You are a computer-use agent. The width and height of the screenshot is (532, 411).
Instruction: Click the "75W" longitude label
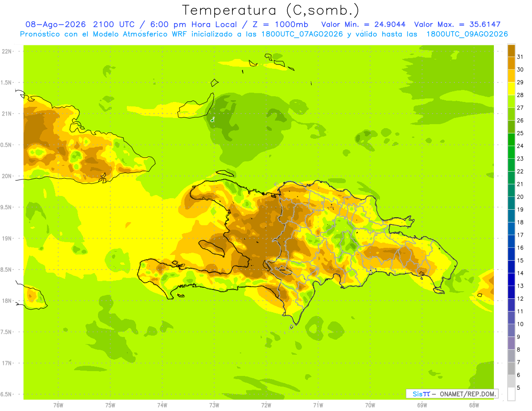coord(110,405)
